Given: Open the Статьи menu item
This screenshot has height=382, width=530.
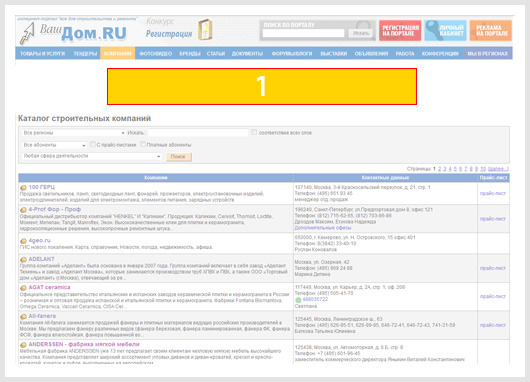Looking at the screenshot, I should (x=216, y=53).
